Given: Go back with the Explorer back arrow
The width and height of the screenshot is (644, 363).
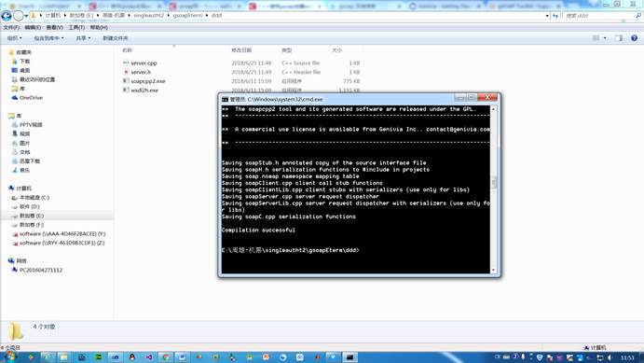Looking at the screenshot, I should tap(7, 16).
